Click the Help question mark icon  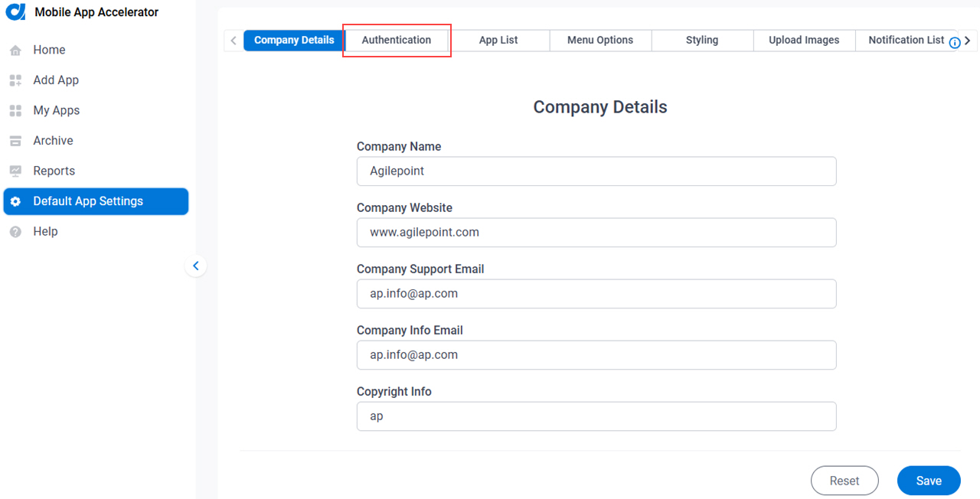coord(15,232)
